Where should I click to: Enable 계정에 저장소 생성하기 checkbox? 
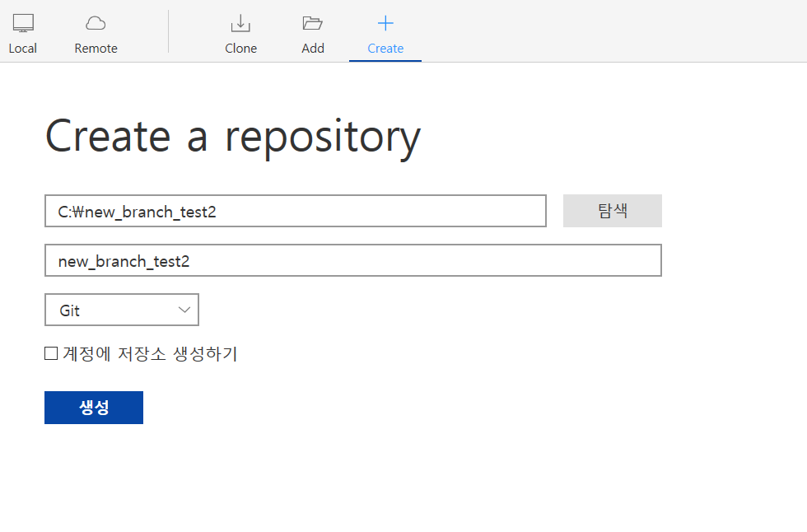[x=51, y=353]
